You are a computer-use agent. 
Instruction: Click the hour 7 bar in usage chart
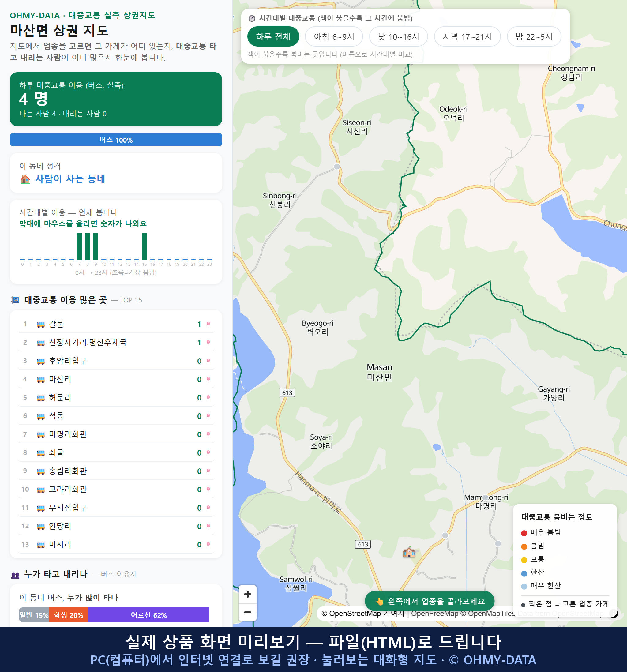[x=79, y=246]
